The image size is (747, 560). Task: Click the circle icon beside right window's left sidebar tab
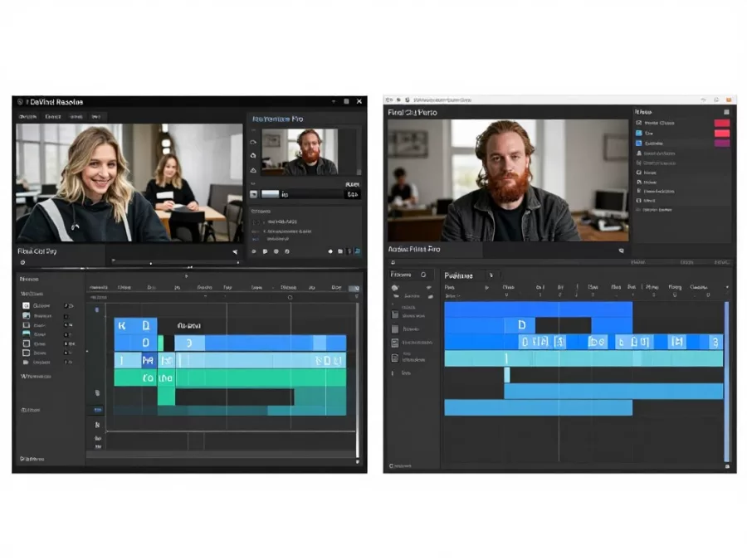pyautogui.click(x=423, y=275)
